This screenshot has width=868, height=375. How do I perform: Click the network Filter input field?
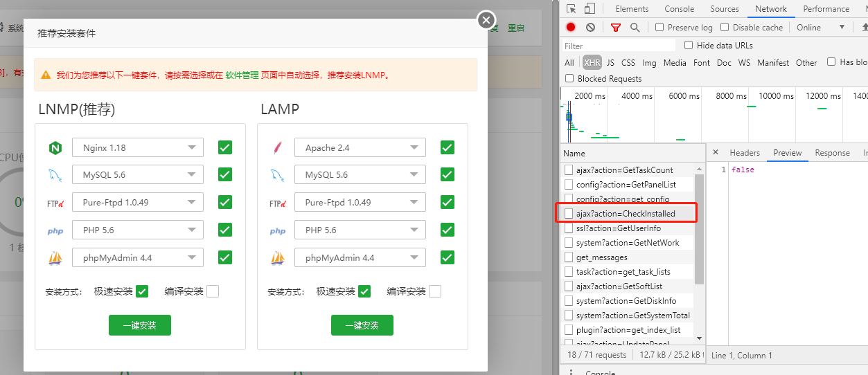pos(618,46)
